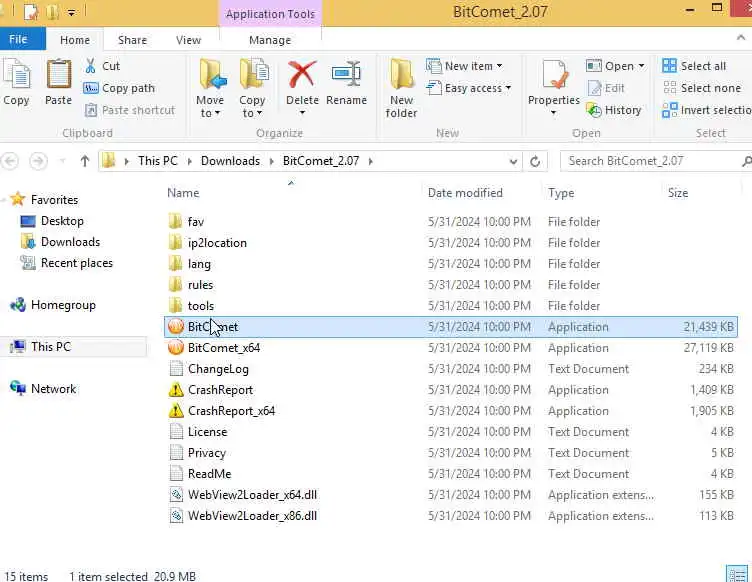Switch to the Share ribbon tab
Image resolution: width=752 pixels, height=582 pixels.
(132, 40)
